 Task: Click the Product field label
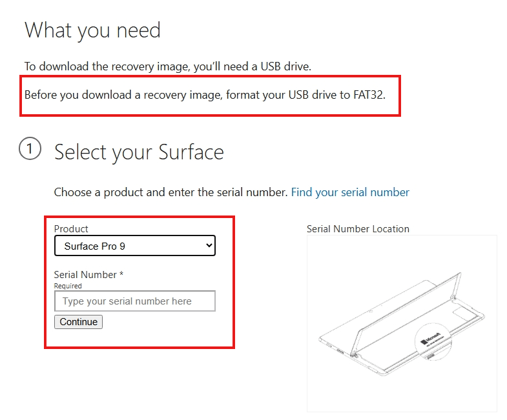(71, 229)
